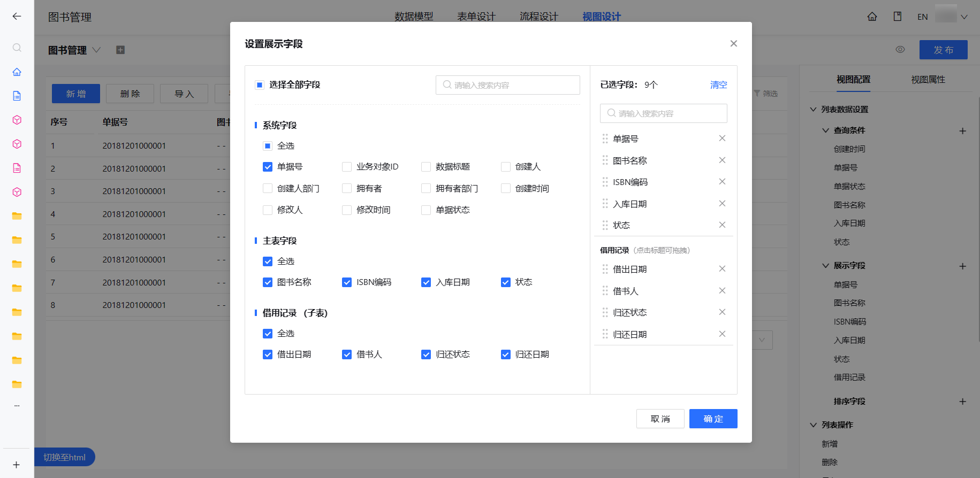Click the drag handle beside 借出日期 in the selected list
Viewport: 980px width, 478px height.
tap(605, 269)
